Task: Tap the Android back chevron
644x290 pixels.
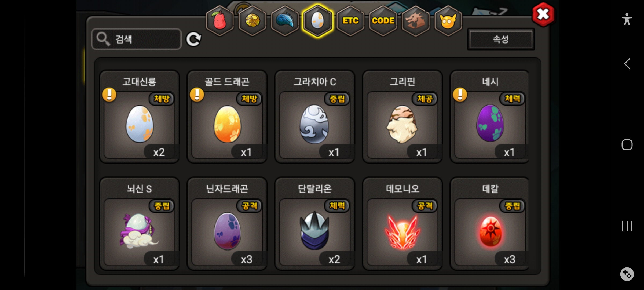Action: coord(627,64)
